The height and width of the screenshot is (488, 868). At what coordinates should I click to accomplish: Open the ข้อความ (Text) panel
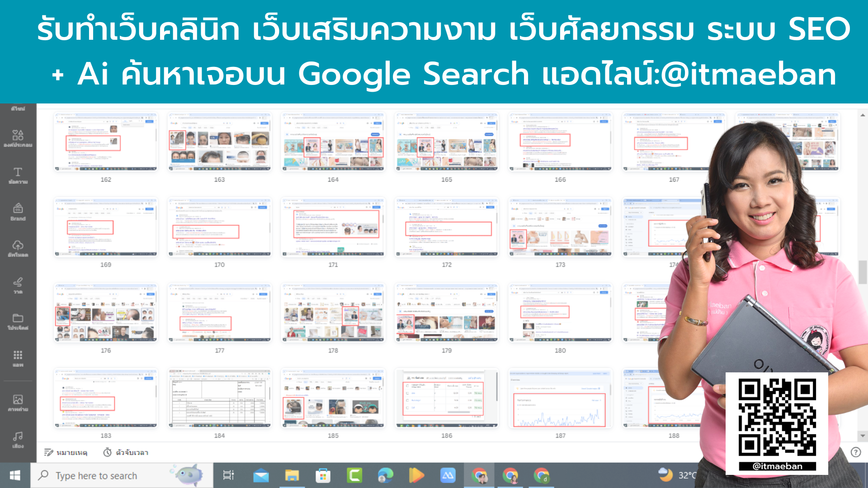18,175
